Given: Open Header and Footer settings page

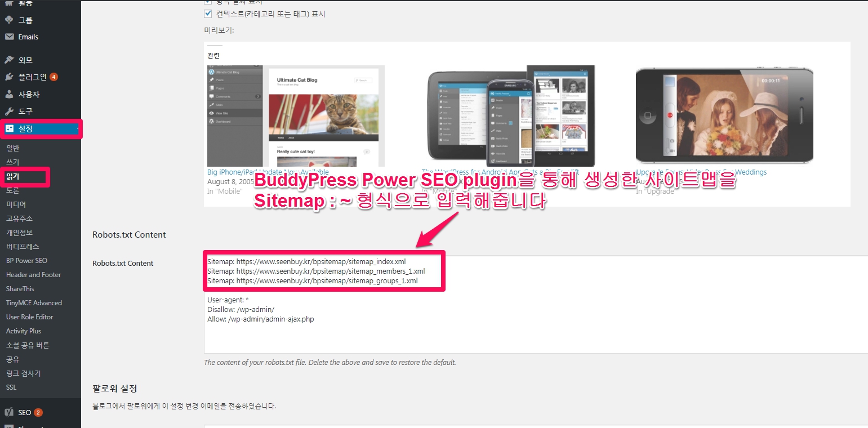Looking at the screenshot, I should [33, 275].
